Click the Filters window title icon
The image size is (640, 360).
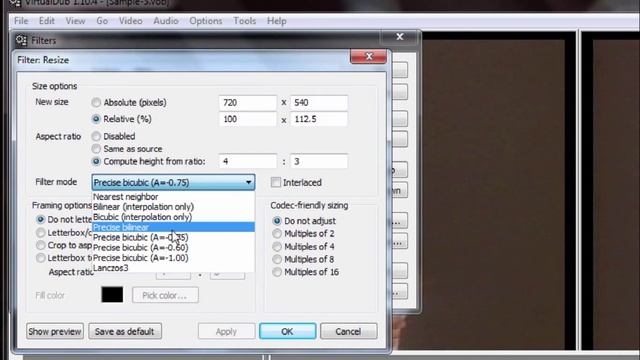[x=21, y=40]
